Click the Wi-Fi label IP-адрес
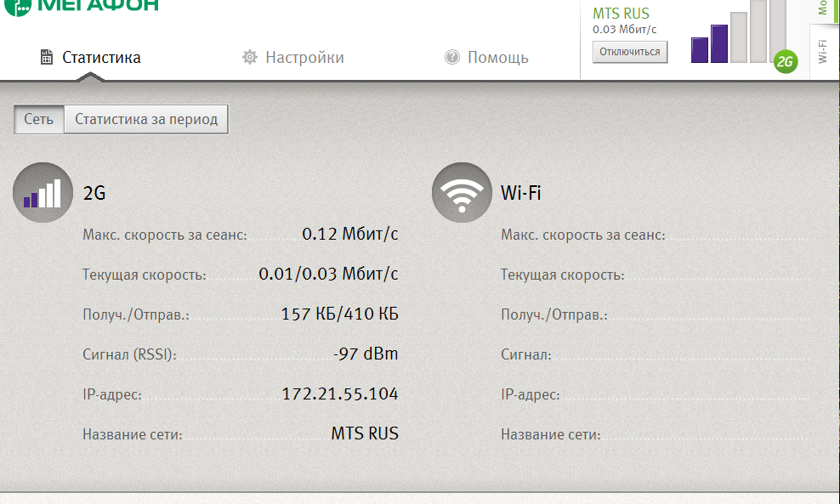Image resolution: width=840 pixels, height=504 pixels. (531, 395)
